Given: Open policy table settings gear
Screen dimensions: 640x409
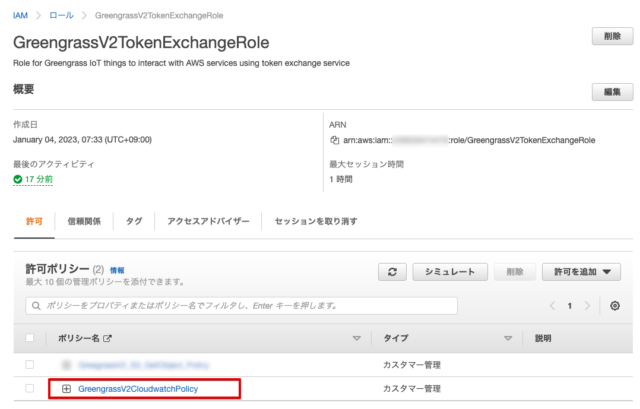Looking at the screenshot, I should (x=615, y=306).
